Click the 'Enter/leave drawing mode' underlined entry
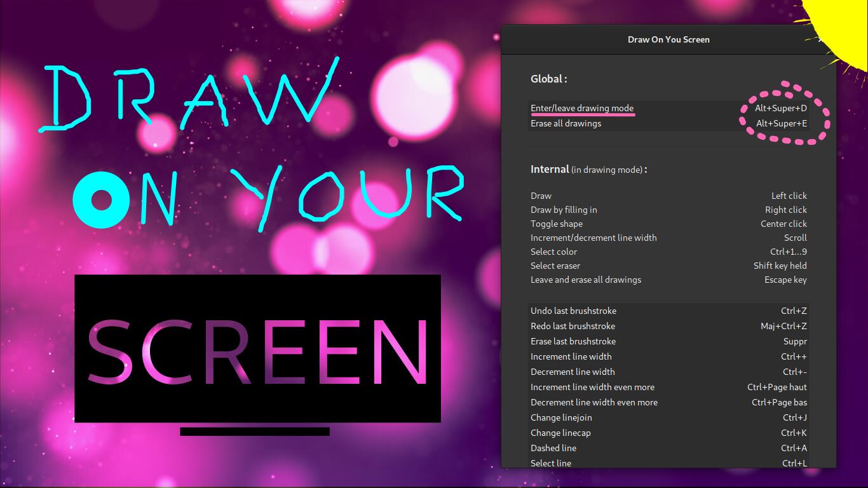The height and width of the screenshot is (488, 868). (582, 108)
